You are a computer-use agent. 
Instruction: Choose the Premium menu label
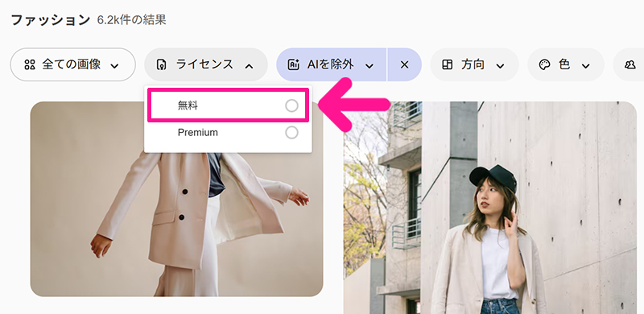(x=197, y=133)
